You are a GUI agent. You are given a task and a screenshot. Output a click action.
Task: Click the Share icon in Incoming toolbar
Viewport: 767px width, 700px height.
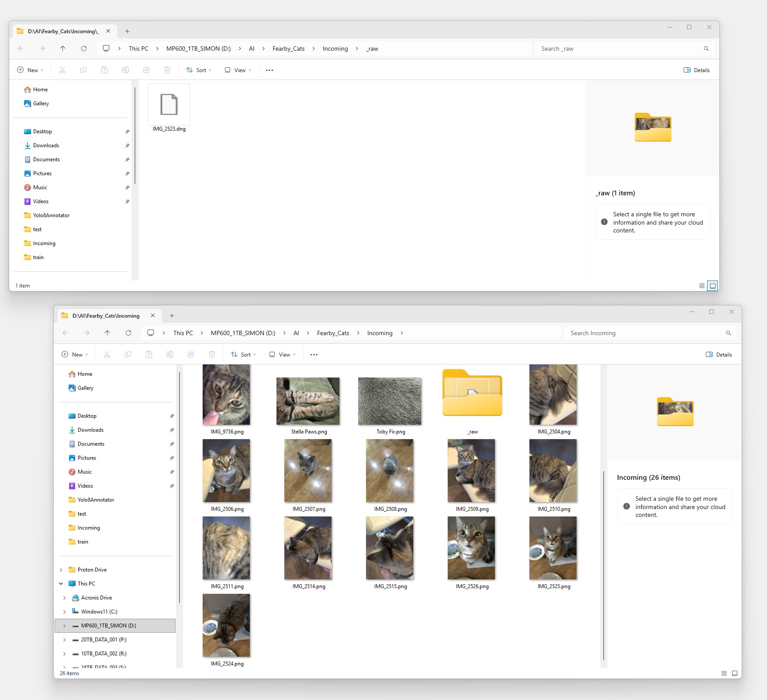(x=191, y=354)
